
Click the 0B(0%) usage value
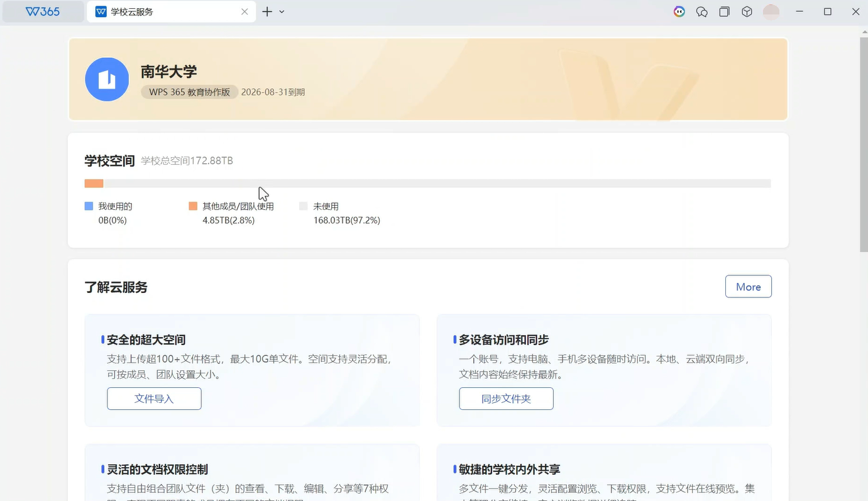tap(113, 221)
